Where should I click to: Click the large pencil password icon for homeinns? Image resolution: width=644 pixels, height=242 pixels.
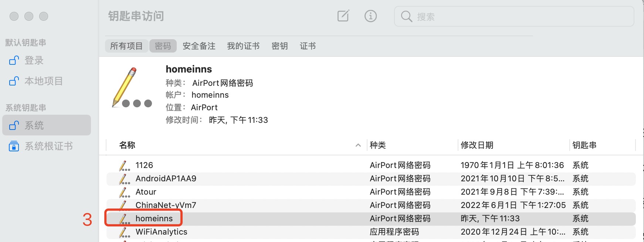point(131,88)
